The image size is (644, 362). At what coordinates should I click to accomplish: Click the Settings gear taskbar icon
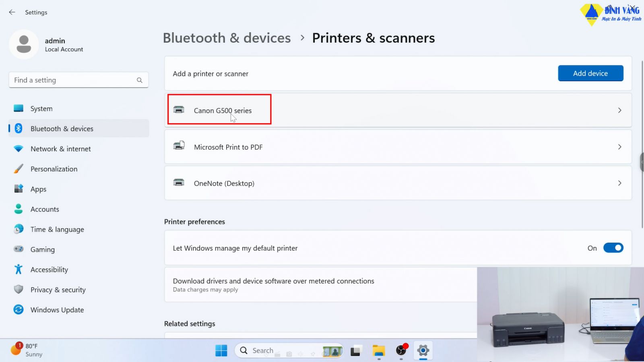[423, 351]
